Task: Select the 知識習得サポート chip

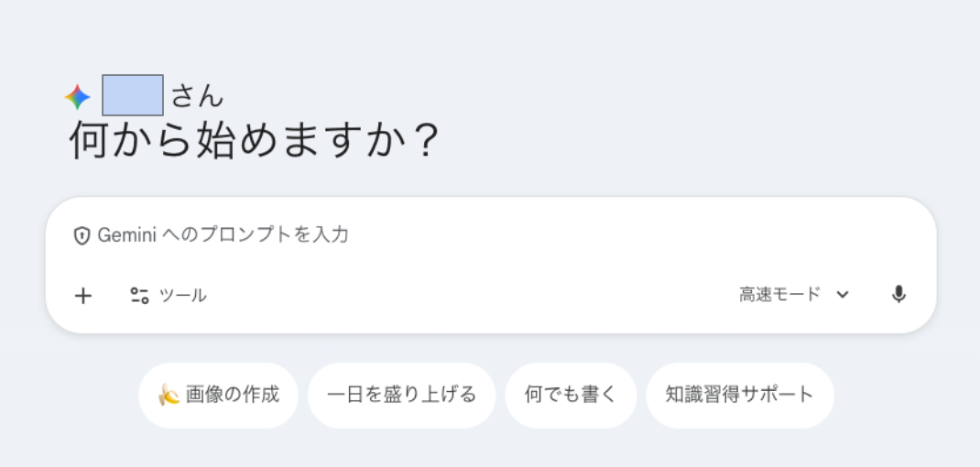Action: (739, 395)
